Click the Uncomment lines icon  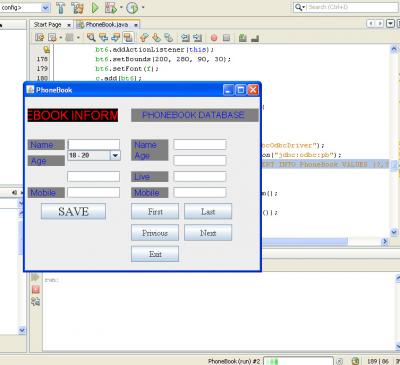(255, 38)
